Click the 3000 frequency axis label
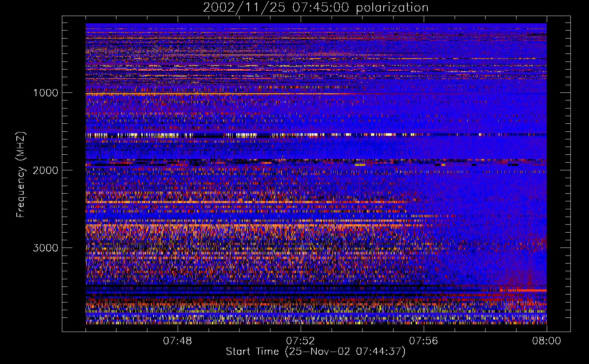589x364 pixels. pyautogui.click(x=46, y=248)
